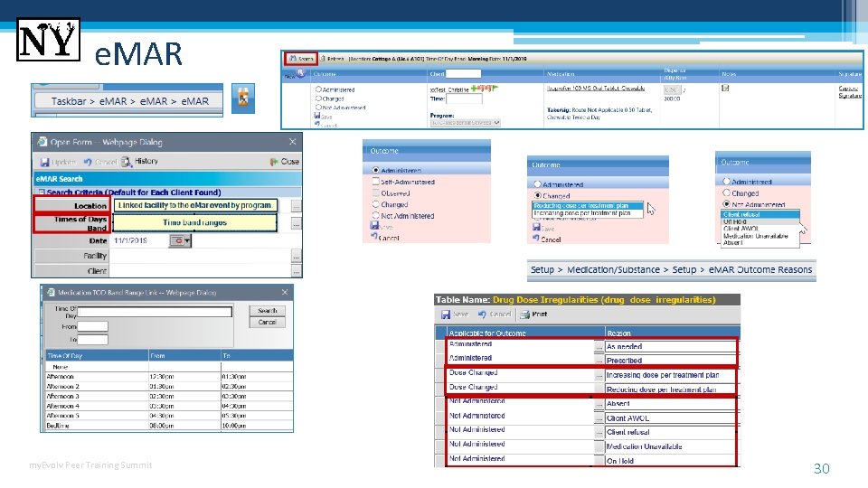Choose Medication Unavailable in reason dropdown list
The width and height of the screenshot is (868, 488).
click(x=760, y=236)
